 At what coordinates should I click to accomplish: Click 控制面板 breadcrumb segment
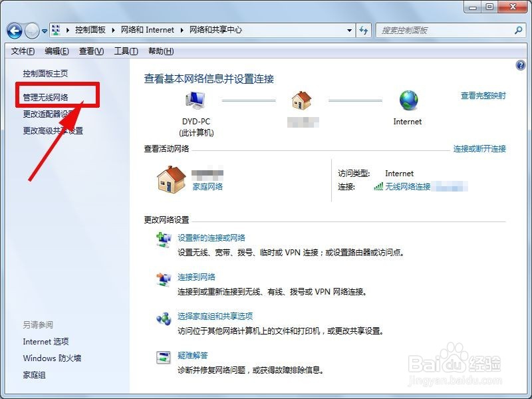tap(90, 30)
